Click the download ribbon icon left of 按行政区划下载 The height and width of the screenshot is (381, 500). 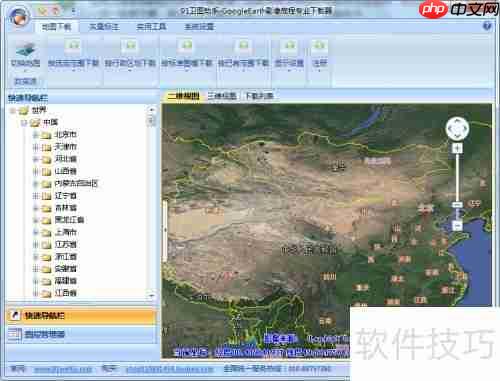point(73,46)
